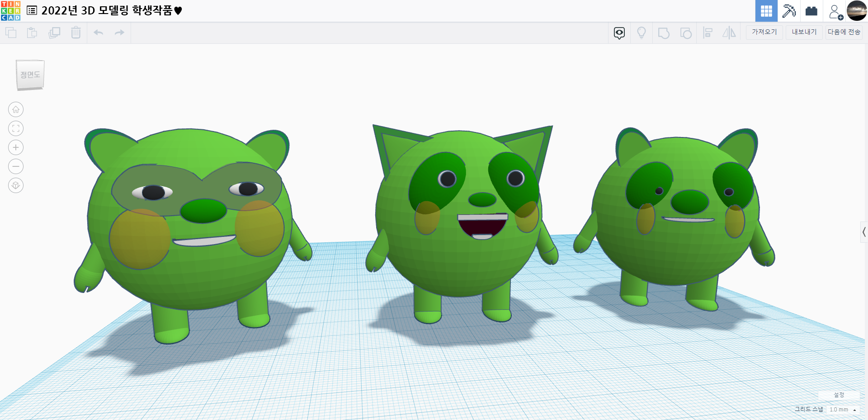This screenshot has height=420, width=868.
Task: Reset to the home view
Action: (16, 109)
